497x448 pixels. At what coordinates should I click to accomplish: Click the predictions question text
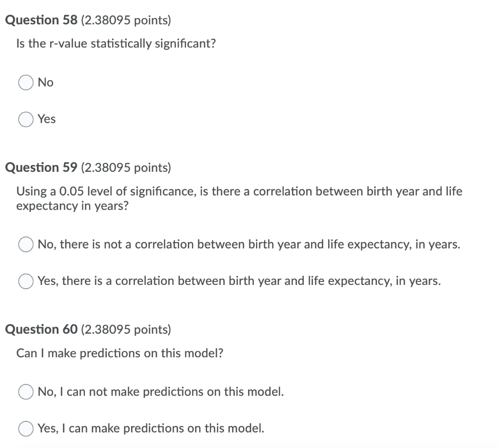pos(119,353)
